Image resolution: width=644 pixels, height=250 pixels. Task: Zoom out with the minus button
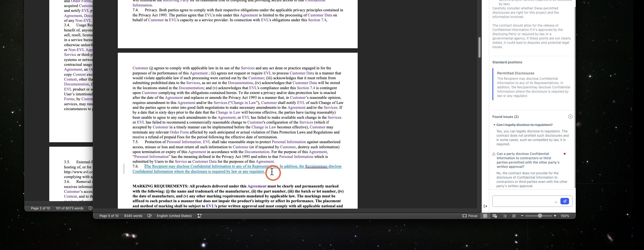522,216
